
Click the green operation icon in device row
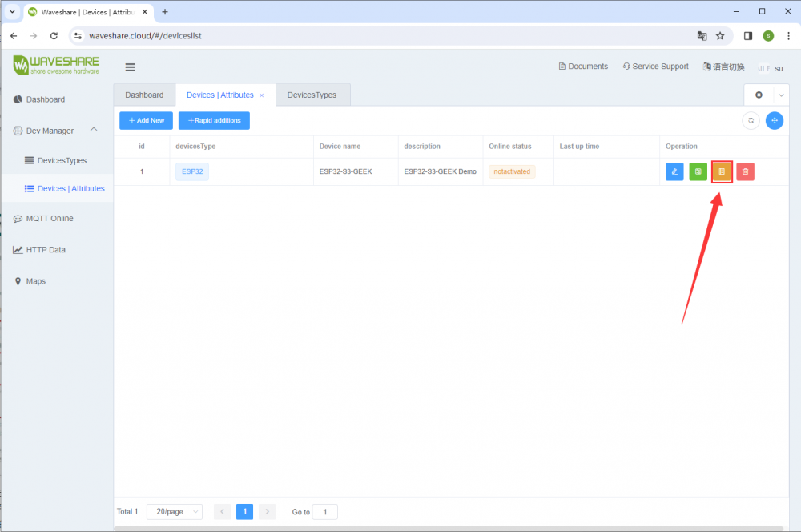pos(698,171)
